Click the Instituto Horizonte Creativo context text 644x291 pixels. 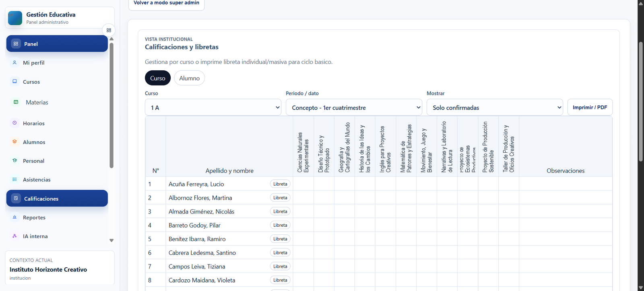[x=48, y=269]
